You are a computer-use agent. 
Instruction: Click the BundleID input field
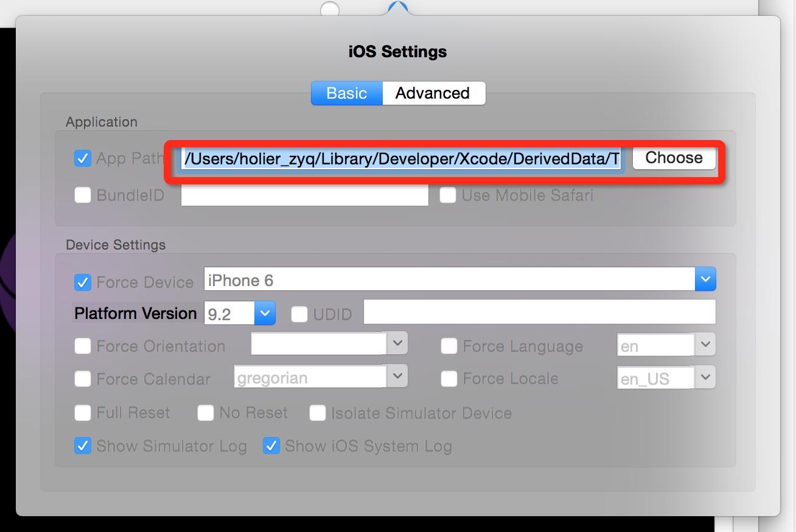[x=305, y=195]
